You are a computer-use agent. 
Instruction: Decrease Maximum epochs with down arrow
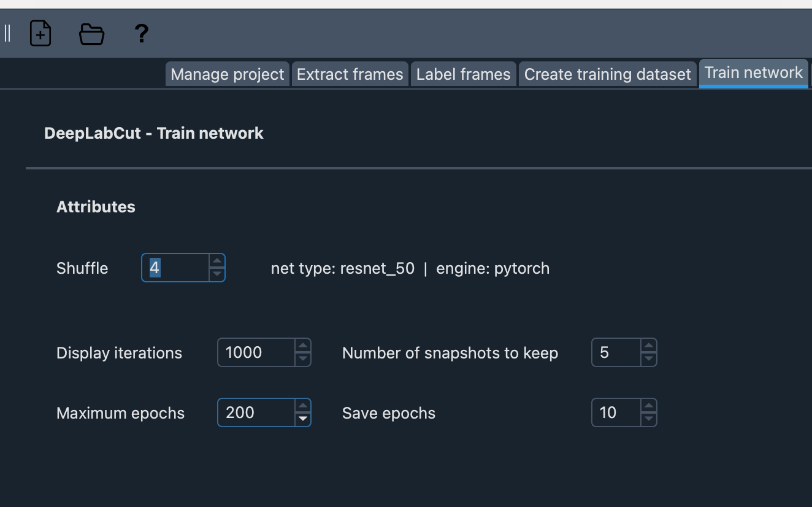pos(303,419)
